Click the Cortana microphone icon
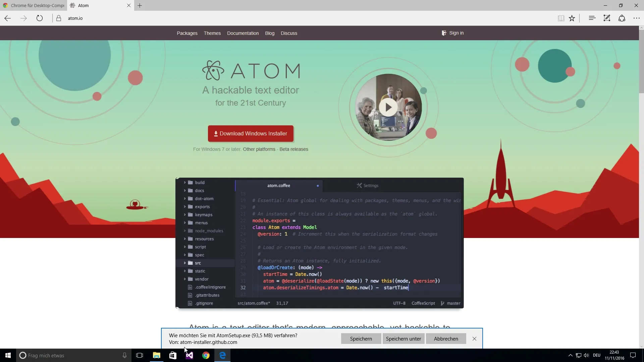 (124, 355)
